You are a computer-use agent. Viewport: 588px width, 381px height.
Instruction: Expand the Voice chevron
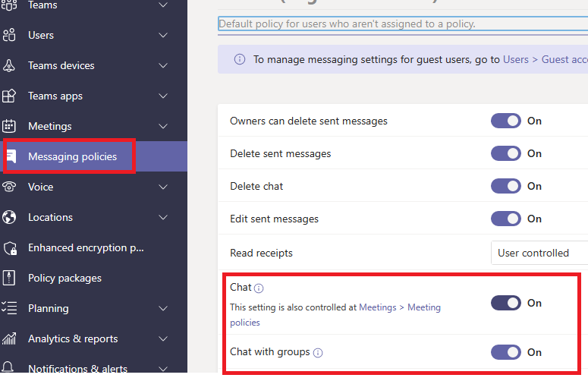pyautogui.click(x=163, y=187)
